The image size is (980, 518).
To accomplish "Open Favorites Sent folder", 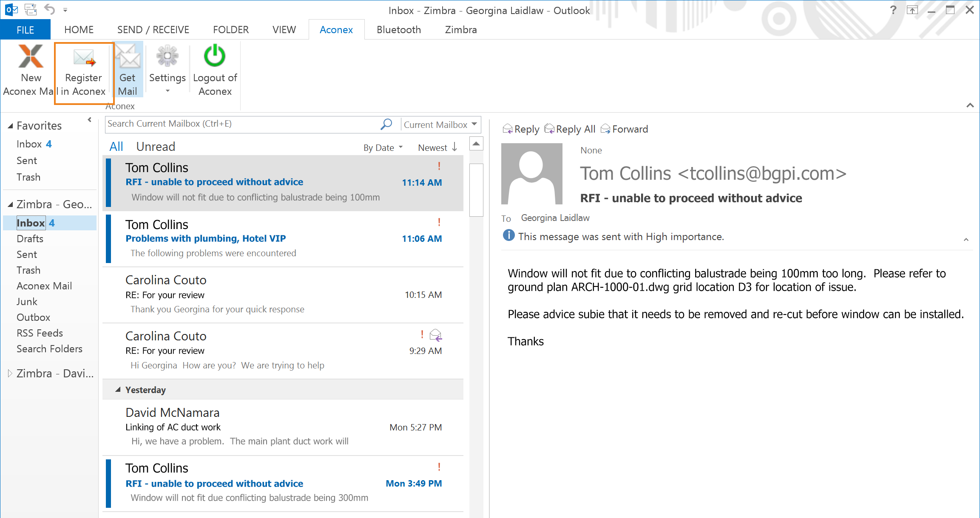I will click(27, 161).
